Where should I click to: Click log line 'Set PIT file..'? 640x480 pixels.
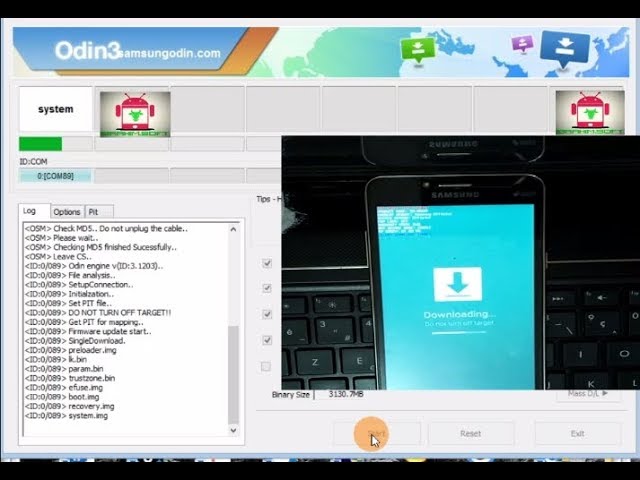tap(68, 303)
